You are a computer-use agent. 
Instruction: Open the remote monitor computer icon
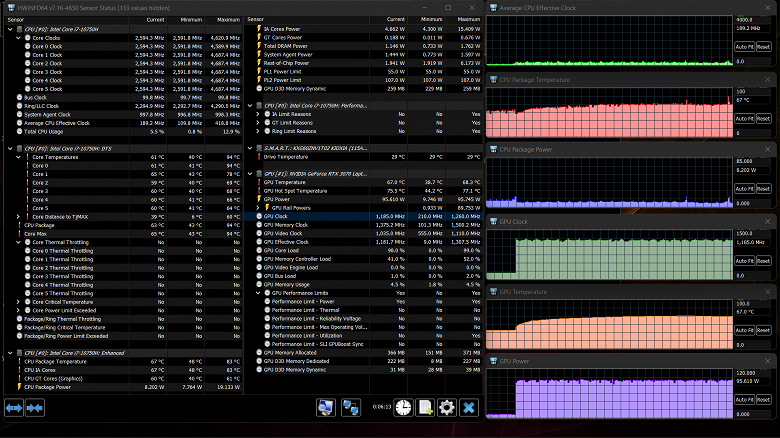327,407
